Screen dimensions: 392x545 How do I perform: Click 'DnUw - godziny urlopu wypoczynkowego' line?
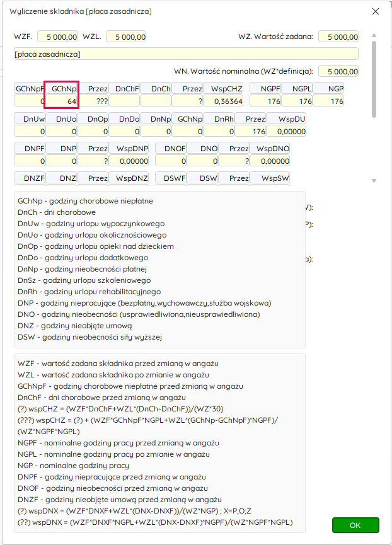(x=91, y=224)
